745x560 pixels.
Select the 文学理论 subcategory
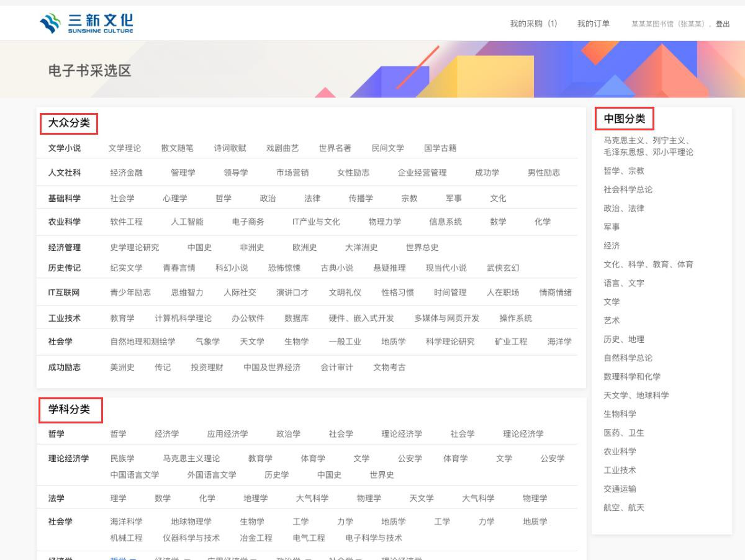(125, 148)
